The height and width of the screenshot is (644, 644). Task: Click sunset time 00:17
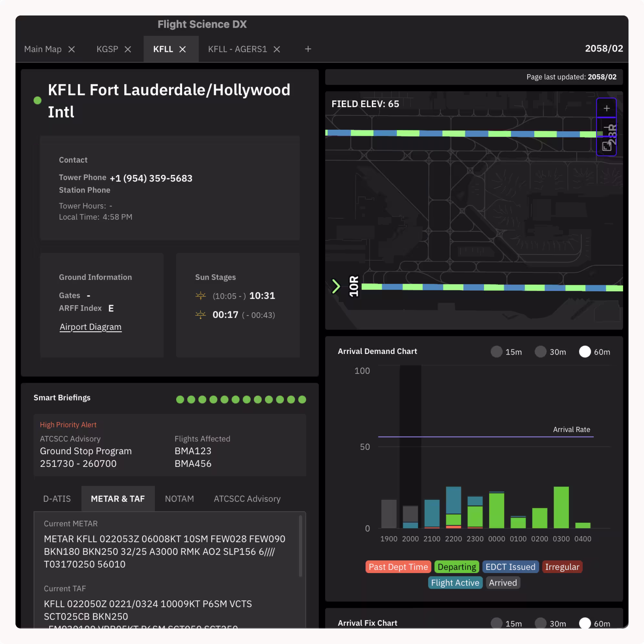(x=225, y=315)
